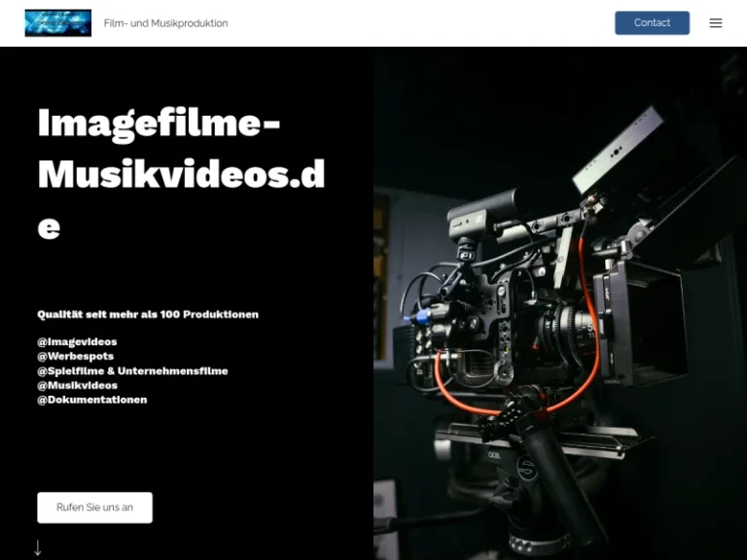Click the blue Contact button

[x=653, y=23]
